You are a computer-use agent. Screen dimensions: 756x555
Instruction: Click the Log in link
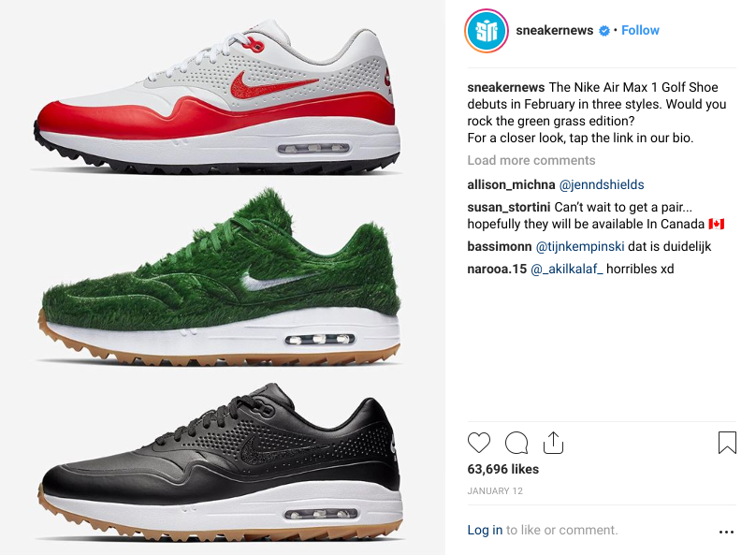pyautogui.click(x=485, y=530)
